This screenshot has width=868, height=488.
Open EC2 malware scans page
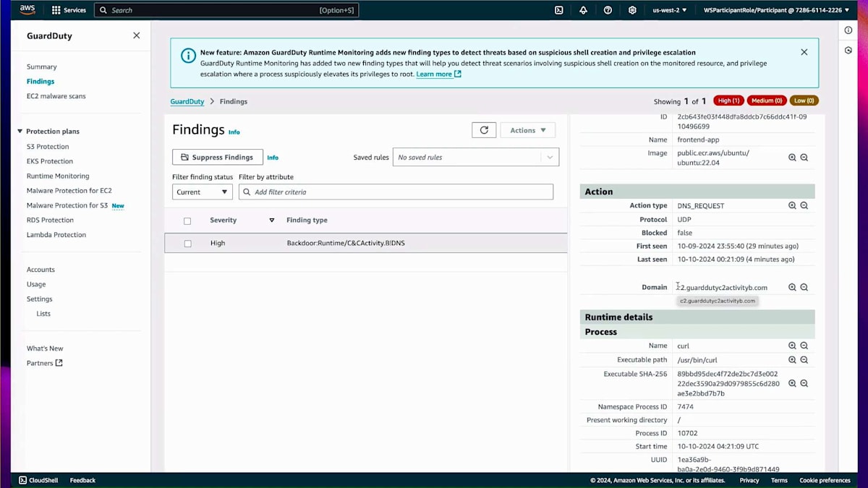(x=56, y=96)
